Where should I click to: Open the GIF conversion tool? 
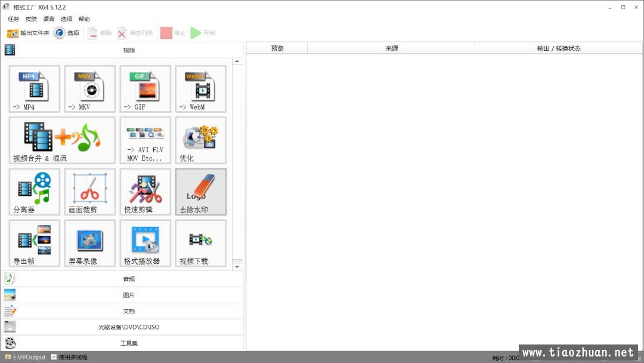coord(145,88)
